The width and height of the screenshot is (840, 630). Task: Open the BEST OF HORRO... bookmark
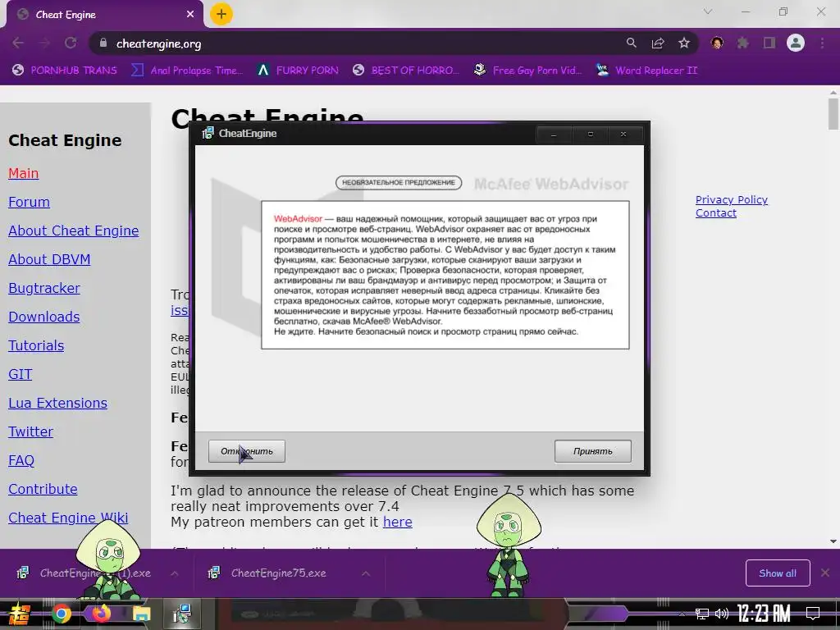[x=406, y=71]
